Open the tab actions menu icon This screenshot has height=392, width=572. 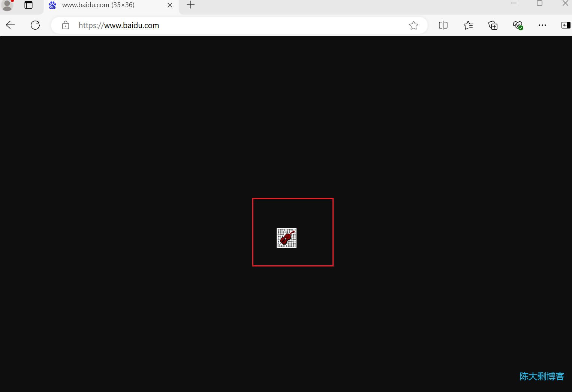28,5
